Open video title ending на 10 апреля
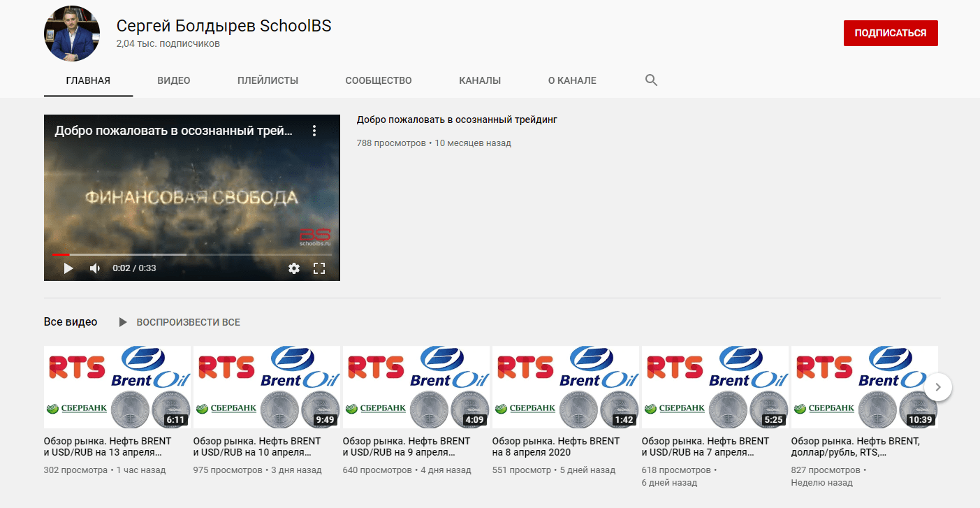 pyautogui.click(x=257, y=447)
